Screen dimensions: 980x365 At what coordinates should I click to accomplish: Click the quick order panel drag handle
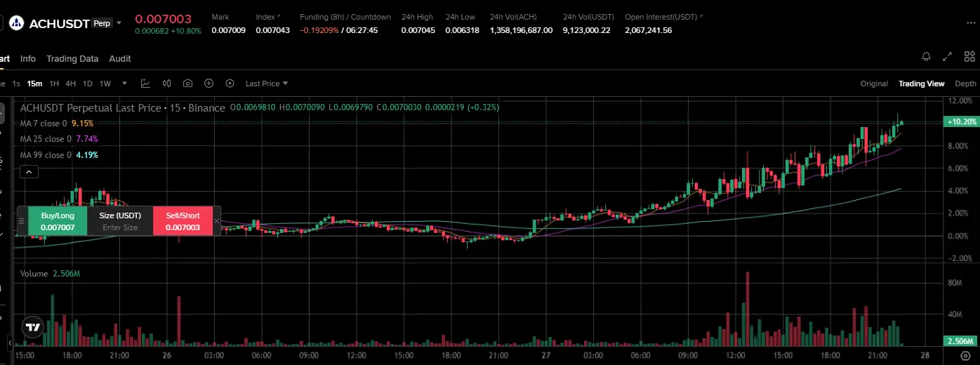pyautogui.click(x=22, y=221)
